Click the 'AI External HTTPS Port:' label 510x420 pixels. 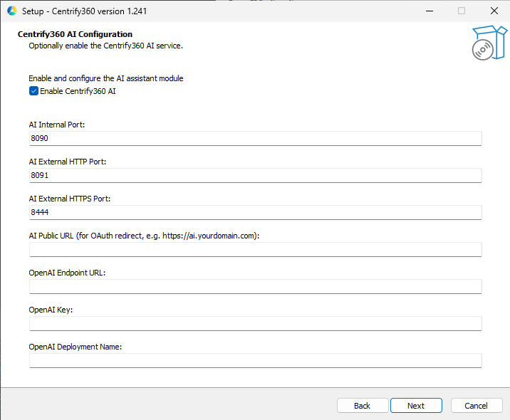click(x=70, y=199)
